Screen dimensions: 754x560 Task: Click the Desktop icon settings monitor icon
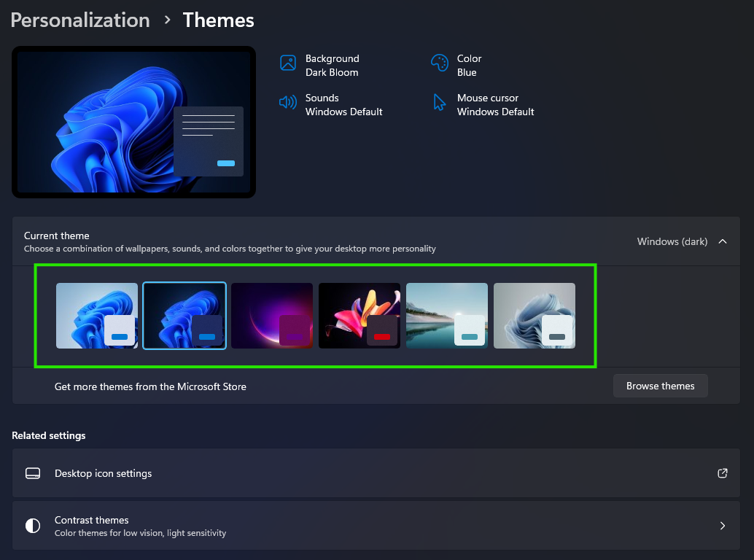[x=33, y=473]
